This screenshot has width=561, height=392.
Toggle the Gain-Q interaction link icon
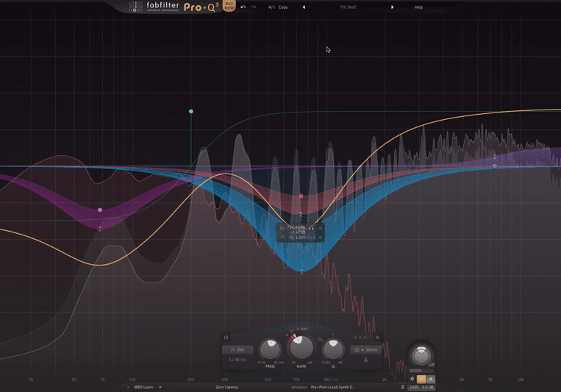[321, 339]
